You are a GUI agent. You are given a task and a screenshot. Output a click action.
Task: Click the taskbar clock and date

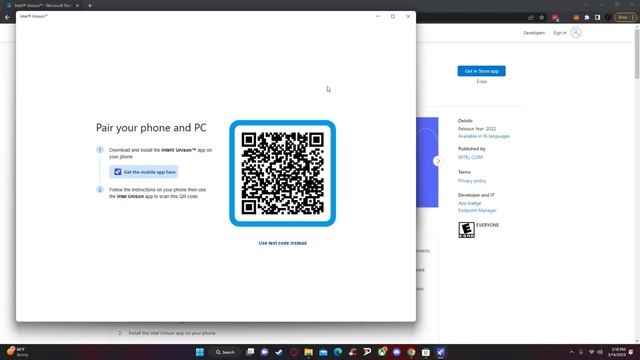pos(616,352)
